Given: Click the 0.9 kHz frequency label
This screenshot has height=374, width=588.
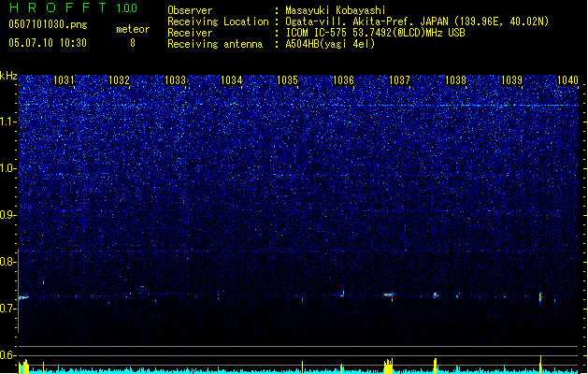Looking at the screenshot, I should tap(7, 215).
